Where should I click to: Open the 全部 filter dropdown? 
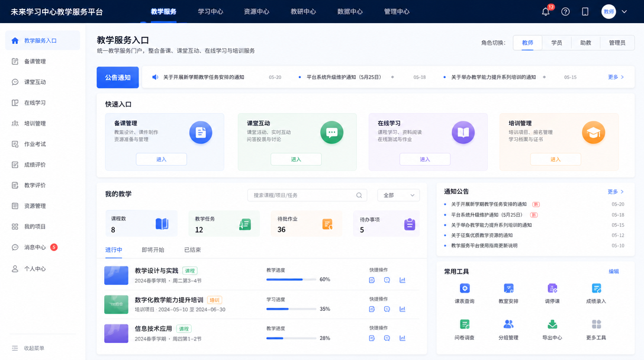coord(398,195)
